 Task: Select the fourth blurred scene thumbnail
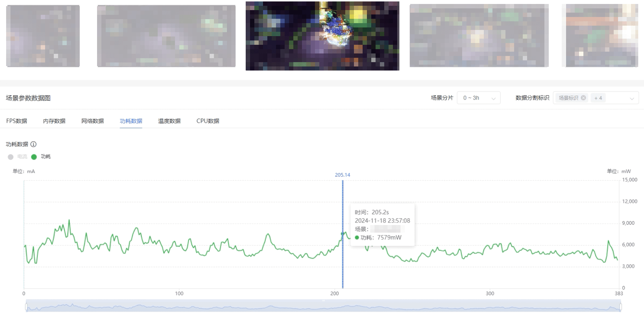click(479, 35)
